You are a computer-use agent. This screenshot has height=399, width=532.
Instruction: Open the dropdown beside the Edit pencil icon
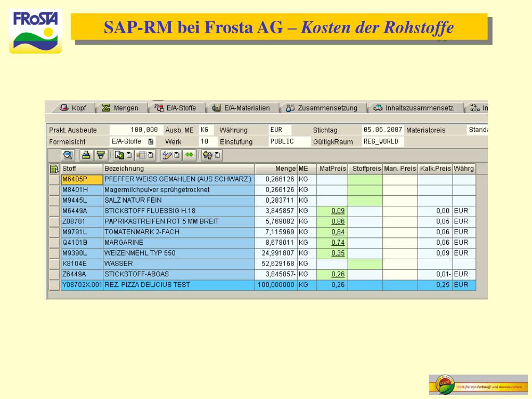177,154
